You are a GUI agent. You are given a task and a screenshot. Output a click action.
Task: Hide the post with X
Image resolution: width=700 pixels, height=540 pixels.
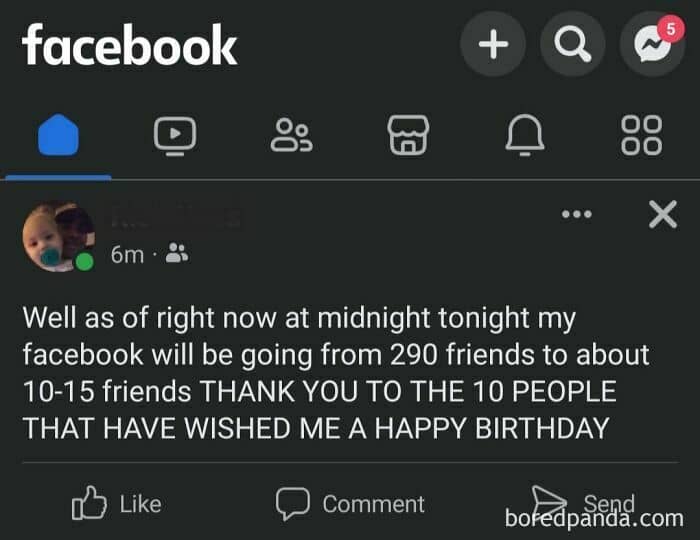(x=662, y=214)
